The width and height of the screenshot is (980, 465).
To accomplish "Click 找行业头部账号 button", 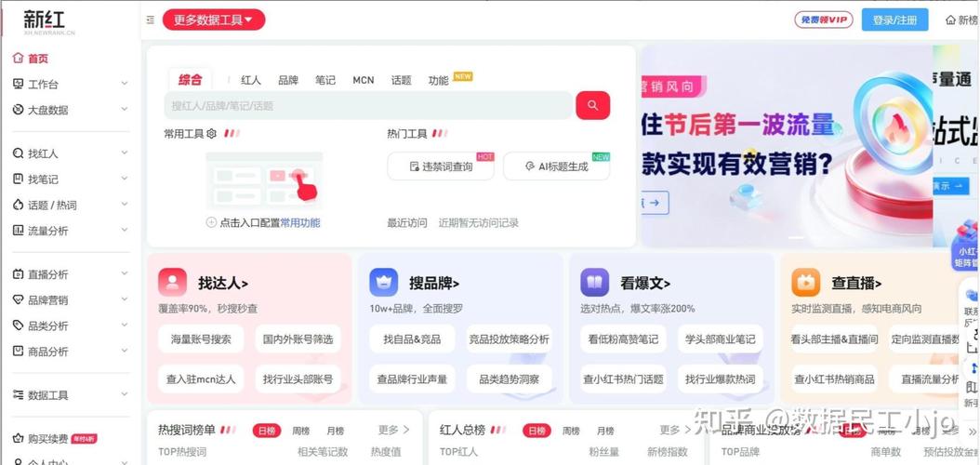I will pos(298,379).
